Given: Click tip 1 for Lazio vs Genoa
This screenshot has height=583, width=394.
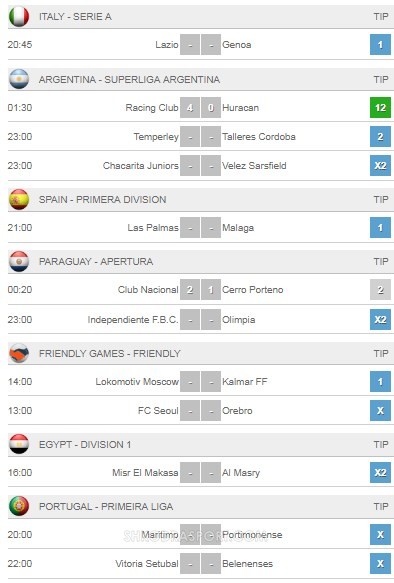Looking at the screenshot, I should [380, 45].
